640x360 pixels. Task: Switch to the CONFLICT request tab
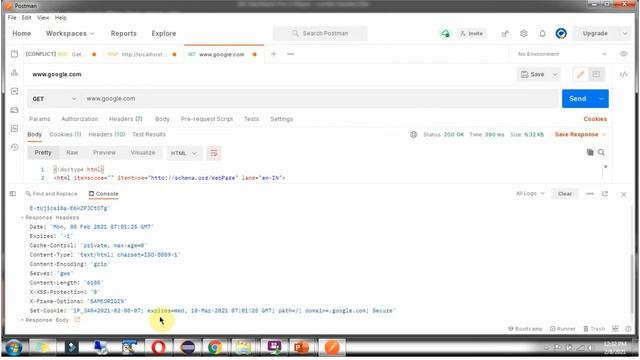point(61,54)
